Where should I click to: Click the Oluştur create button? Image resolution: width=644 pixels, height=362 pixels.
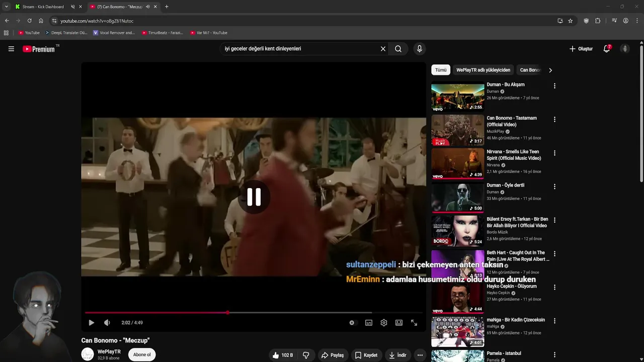click(x=581, y=49)
